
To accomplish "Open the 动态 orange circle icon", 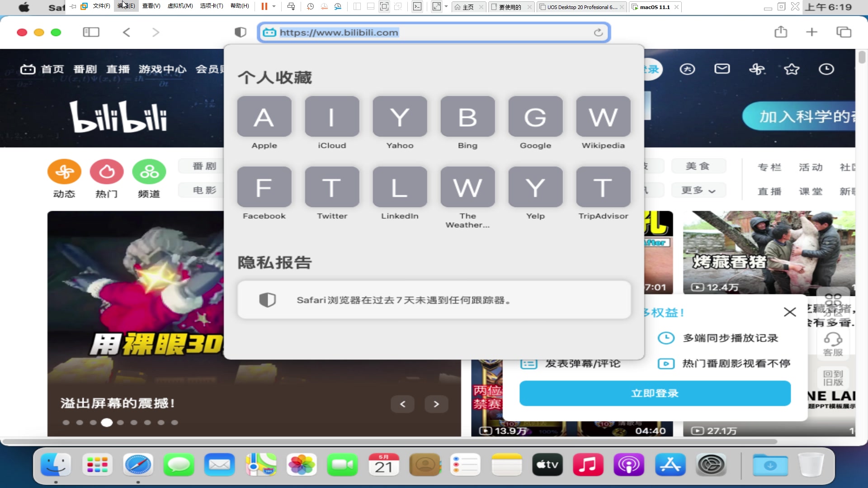I will click(64, 172).
